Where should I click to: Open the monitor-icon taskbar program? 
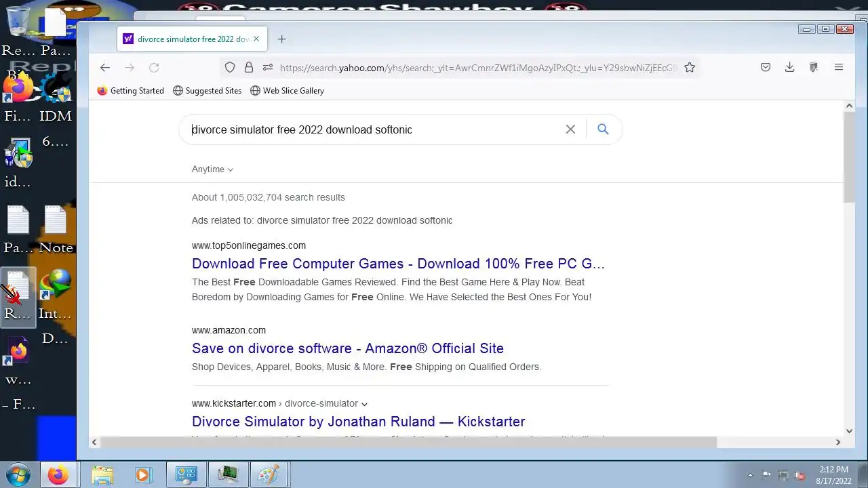point(228,475)
